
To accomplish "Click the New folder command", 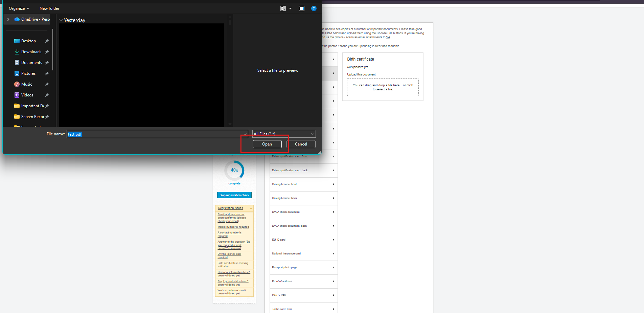I will 49,8.
